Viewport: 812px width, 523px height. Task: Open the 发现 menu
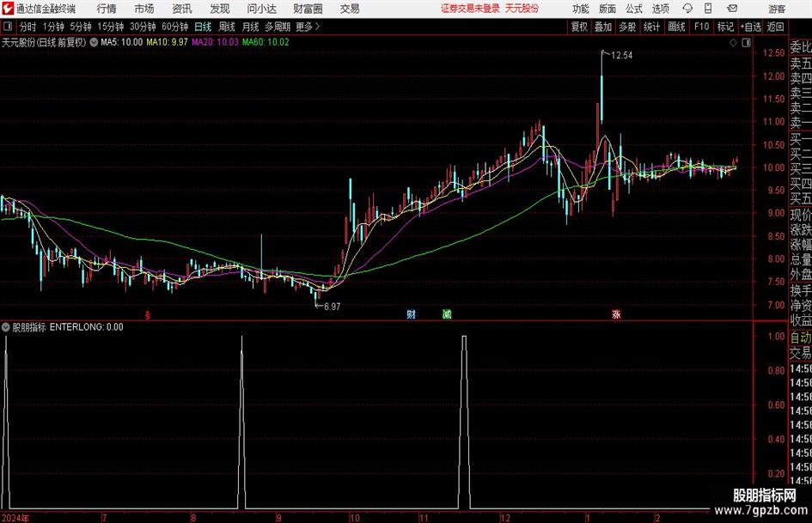(220, 9)
